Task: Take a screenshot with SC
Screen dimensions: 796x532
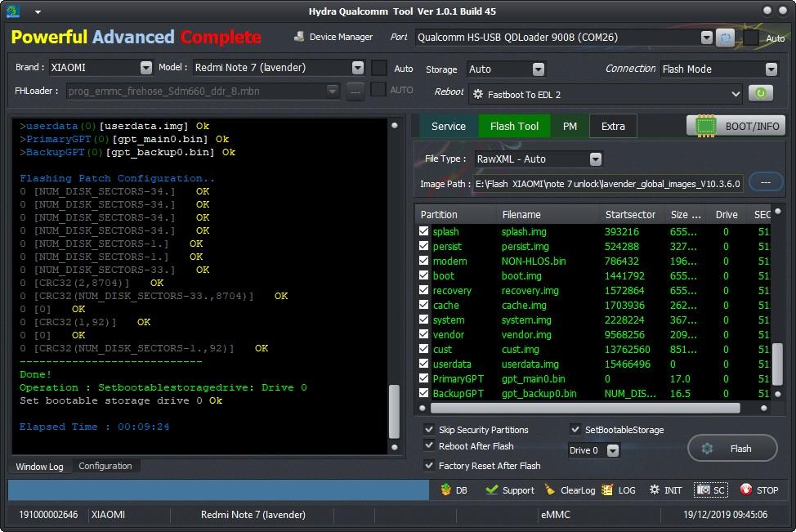Action: tap(711, 490)
